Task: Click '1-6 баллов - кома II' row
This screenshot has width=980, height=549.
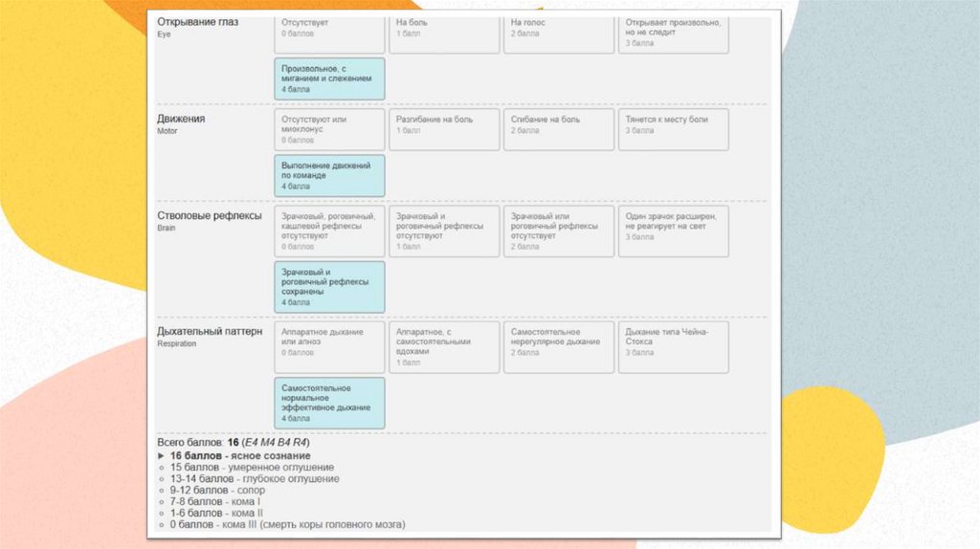Action: pyautogui.click(x=216, y=513)
